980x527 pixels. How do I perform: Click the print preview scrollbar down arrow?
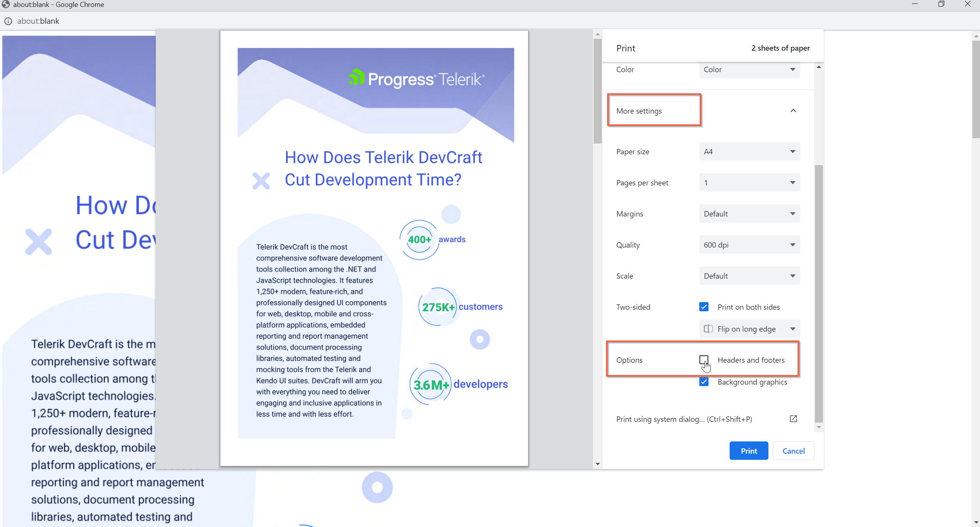[597, 464]
